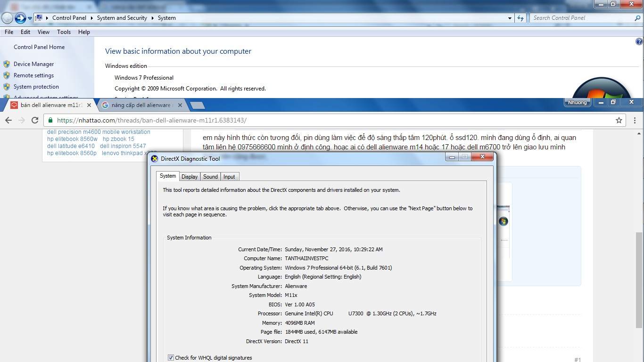The image size is (644, 362).
Task: Click the Chrome page vertical scrollbar
Action: tap(639, 278)
